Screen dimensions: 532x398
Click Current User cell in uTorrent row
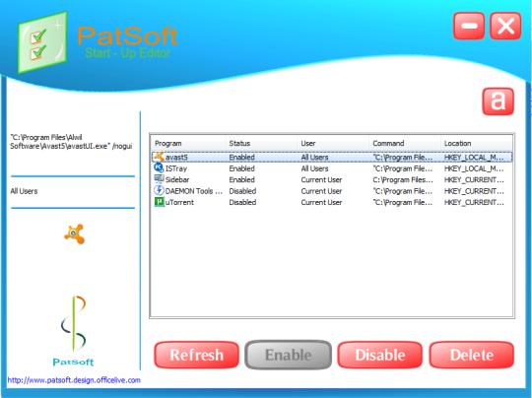pyautogui.click(x=321, y=202)
